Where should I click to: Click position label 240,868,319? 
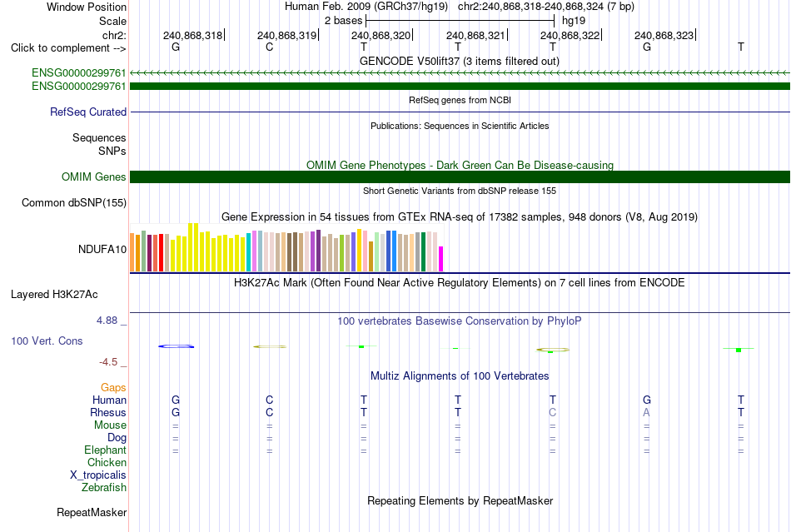(286, 35)
